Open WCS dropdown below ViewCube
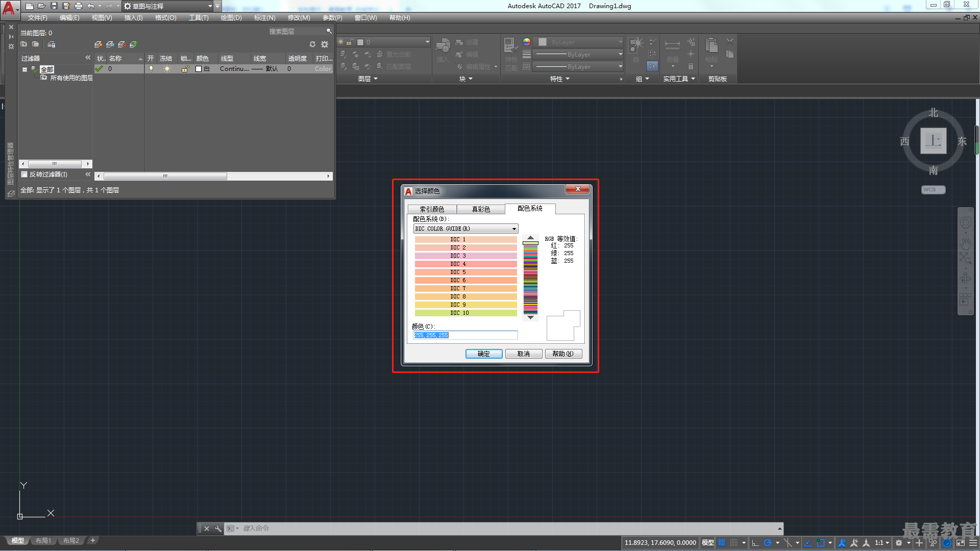The image size is (980, 551). [x=933, y=190]
